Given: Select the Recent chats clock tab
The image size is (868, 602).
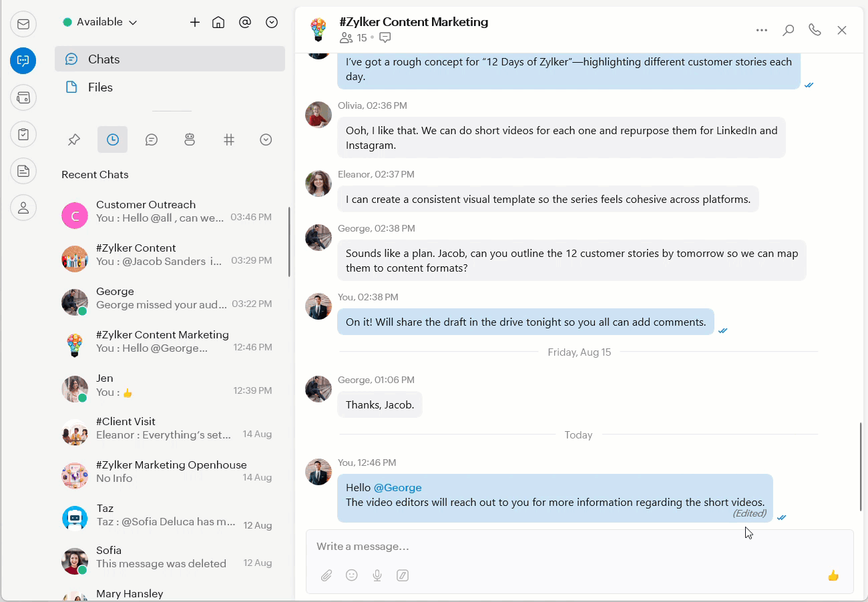Looking at the screenshot, I should (x=113, y=139).
